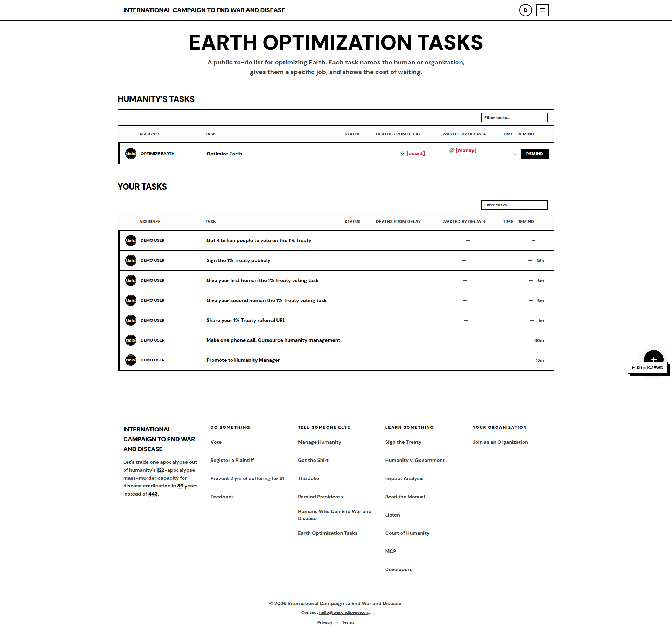Image resolution: width=672 pixels, height=639 pixels.
Task: Open the Impact Analysis link
Action: point(404,478)
